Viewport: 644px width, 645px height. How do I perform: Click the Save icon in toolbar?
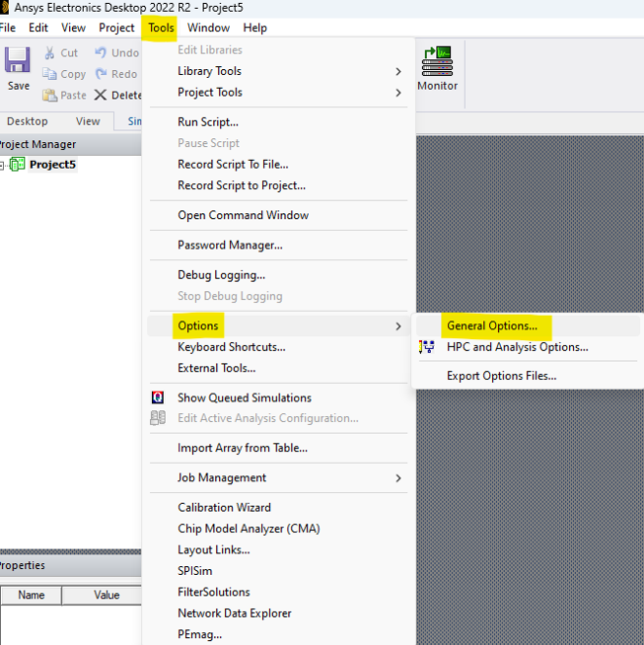pyautogui.click(x=18, y=63)
